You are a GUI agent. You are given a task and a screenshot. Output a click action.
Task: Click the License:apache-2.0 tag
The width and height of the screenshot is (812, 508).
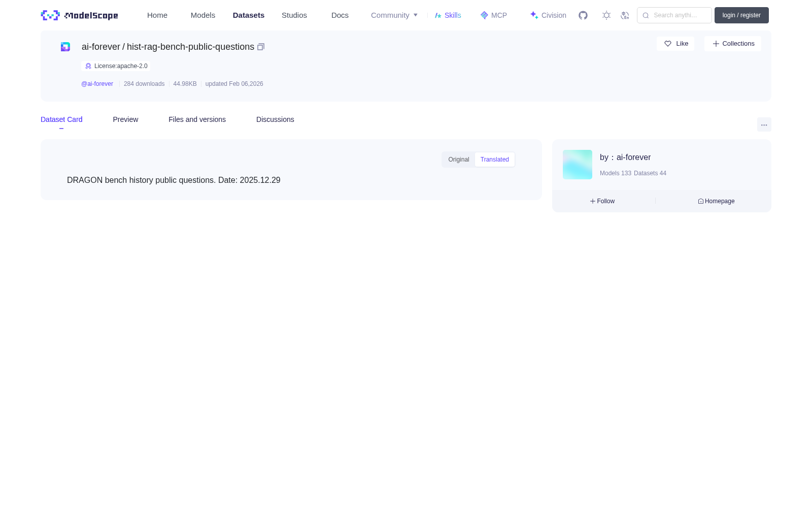click(x=116, y=66)
